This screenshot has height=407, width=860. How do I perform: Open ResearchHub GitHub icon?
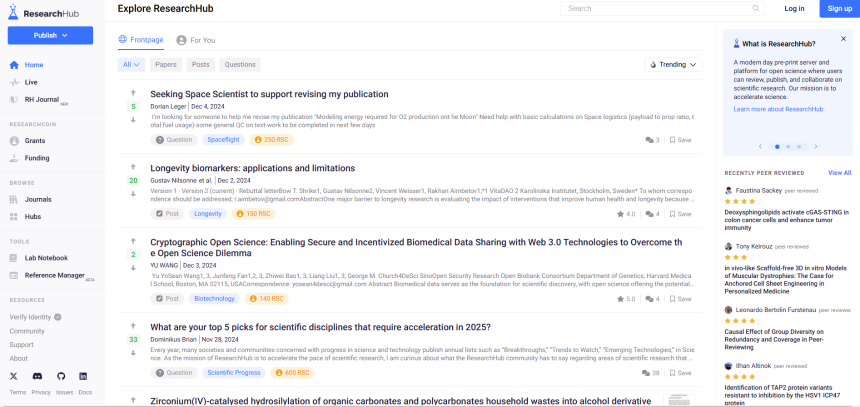61,376
